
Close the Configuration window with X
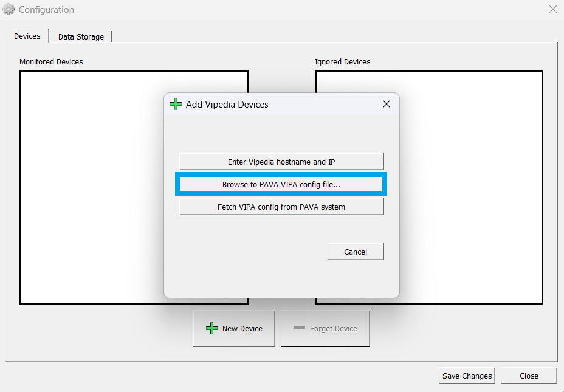(x=553, y=9)
